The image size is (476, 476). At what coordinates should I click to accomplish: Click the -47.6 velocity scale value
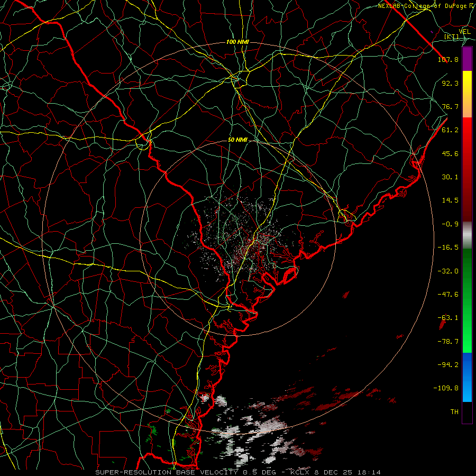click(448, 295)
